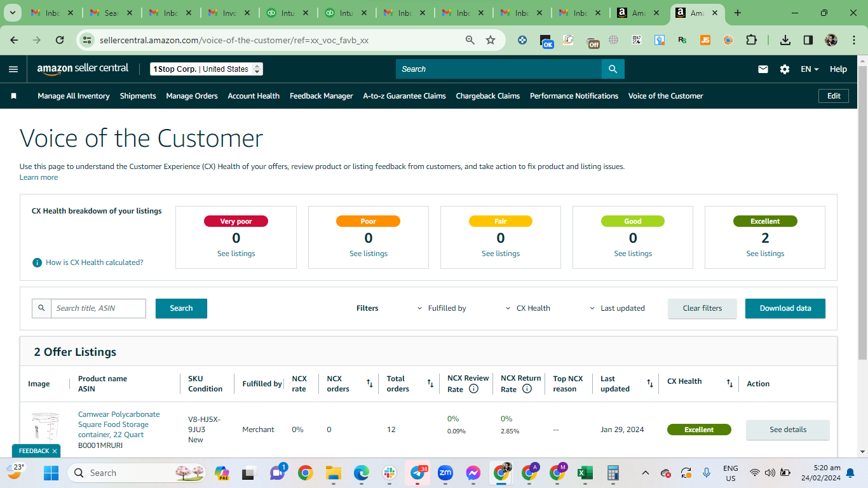Sort the table by Total orders

coord(430,384)
